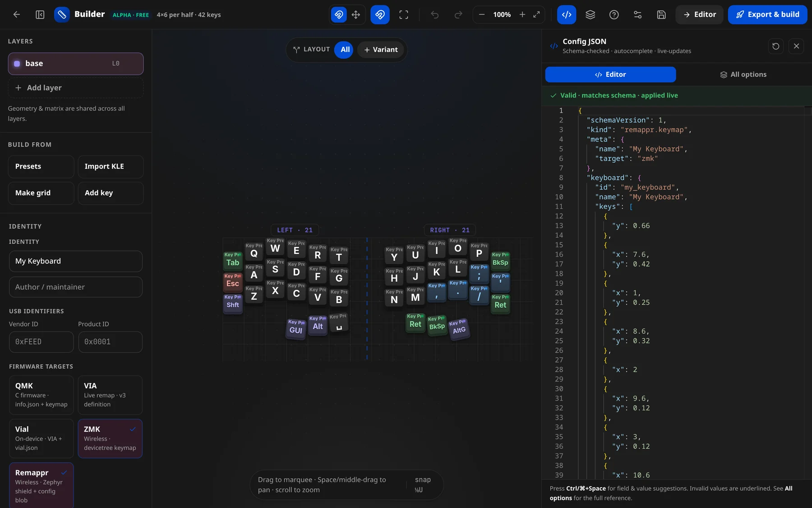Click the undo arrow in the toolbar

point(434,14)
